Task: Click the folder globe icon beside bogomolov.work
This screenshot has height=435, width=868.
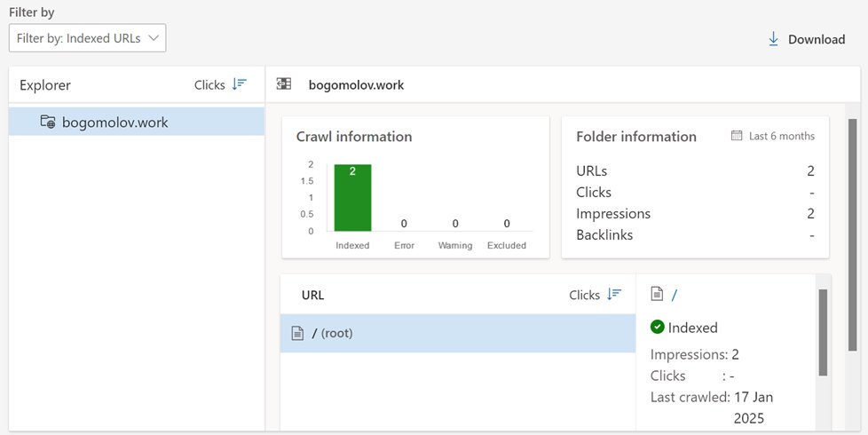Action: (x=48, y=123)
